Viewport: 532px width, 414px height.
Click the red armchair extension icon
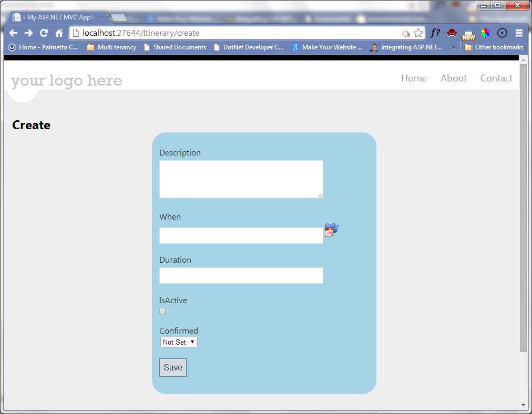click(x=452, y=33)
